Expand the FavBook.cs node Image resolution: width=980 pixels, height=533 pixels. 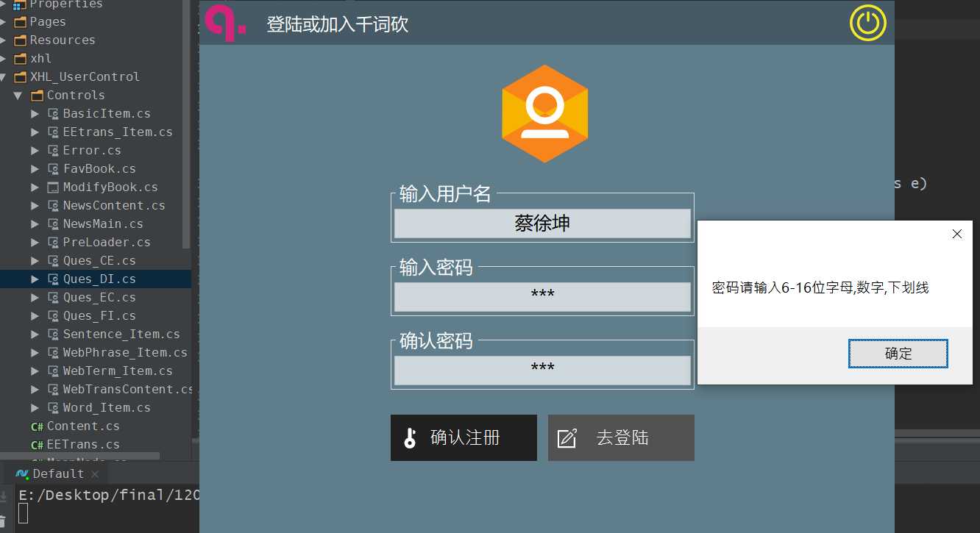pyautogui.click(x=35, y=168)
